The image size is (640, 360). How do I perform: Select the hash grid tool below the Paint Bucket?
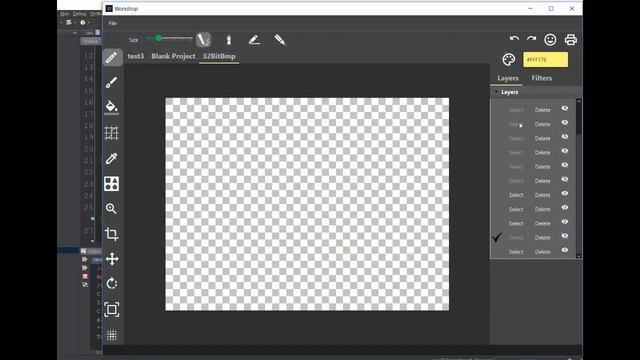click(112, 133)
